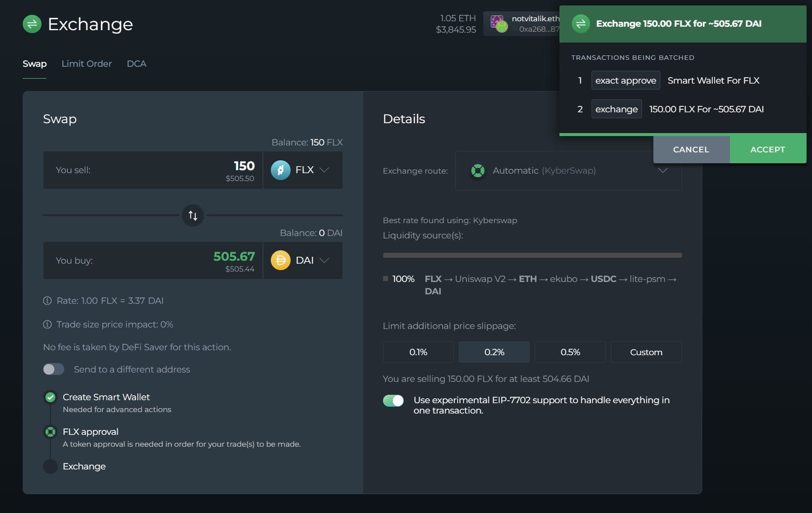Click the 0xa268 wallet address text

pos(539,29)
